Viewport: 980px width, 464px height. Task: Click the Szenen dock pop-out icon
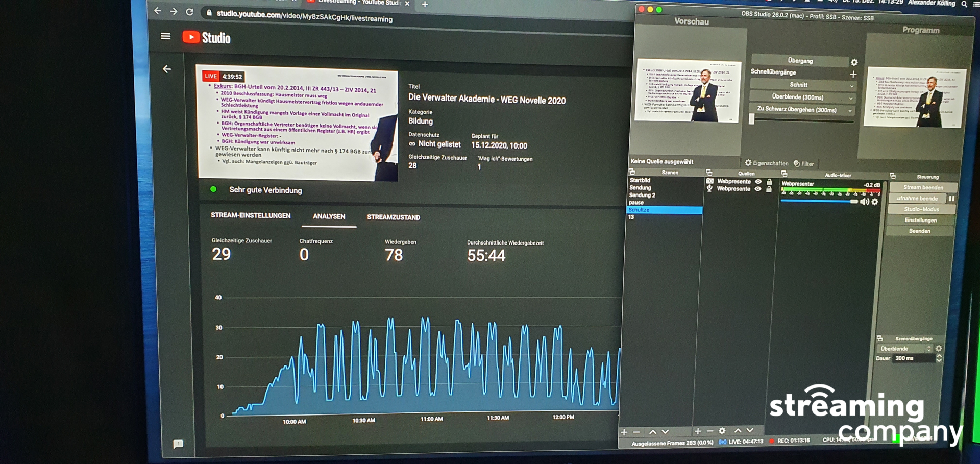pyautogui.click(x=632, y=172)
